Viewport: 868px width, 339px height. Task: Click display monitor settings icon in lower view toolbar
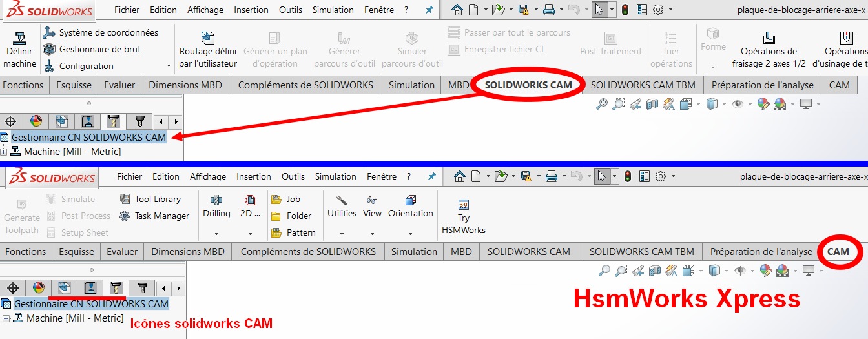pos(809,271)
